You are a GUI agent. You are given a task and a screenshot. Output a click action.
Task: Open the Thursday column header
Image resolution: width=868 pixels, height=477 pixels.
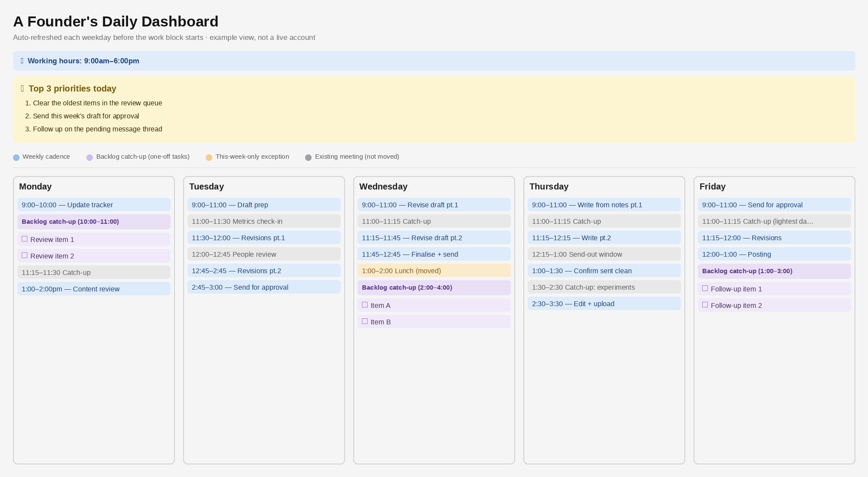pos(549,186)
